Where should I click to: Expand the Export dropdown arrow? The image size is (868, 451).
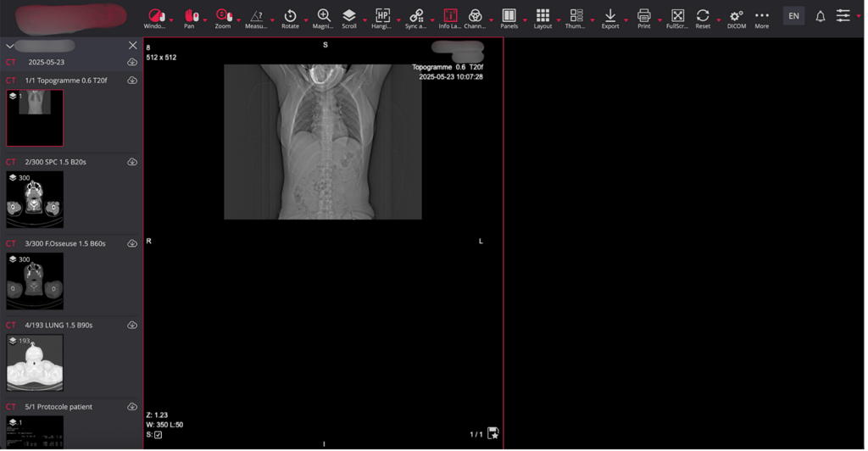[x=626, y=20]
